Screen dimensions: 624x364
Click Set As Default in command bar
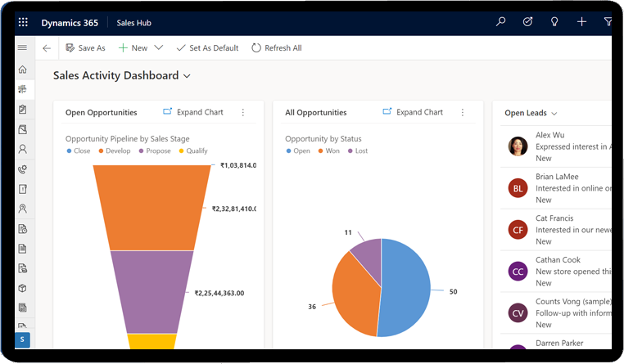tap(207, 48)
